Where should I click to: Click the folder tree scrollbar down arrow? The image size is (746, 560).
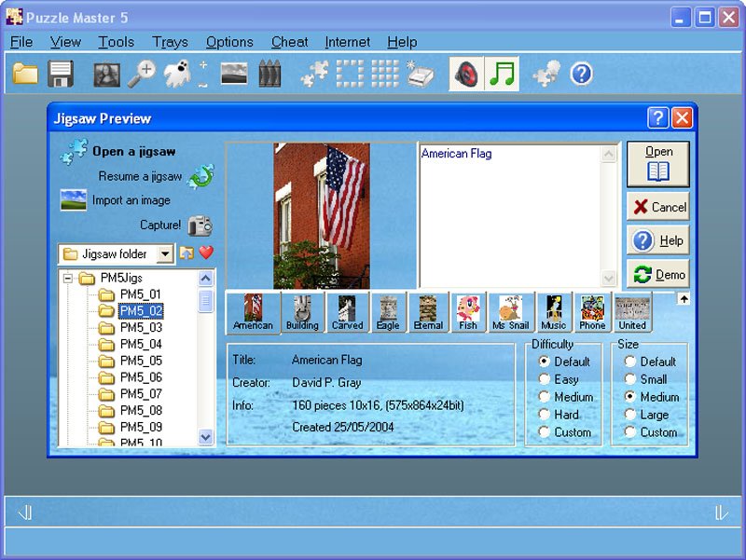point(205,437)
